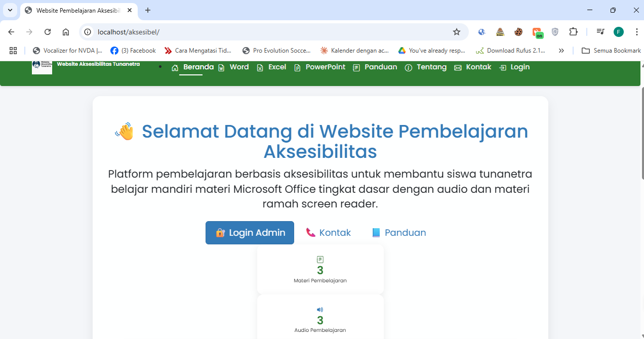
Task: Open the profile avatar F
Action: point(619,32)
